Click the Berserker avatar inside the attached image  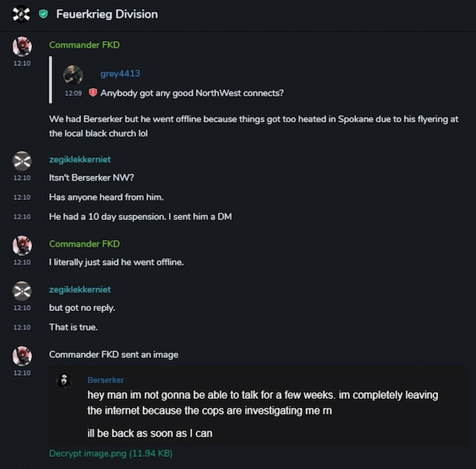click(65, 380)
